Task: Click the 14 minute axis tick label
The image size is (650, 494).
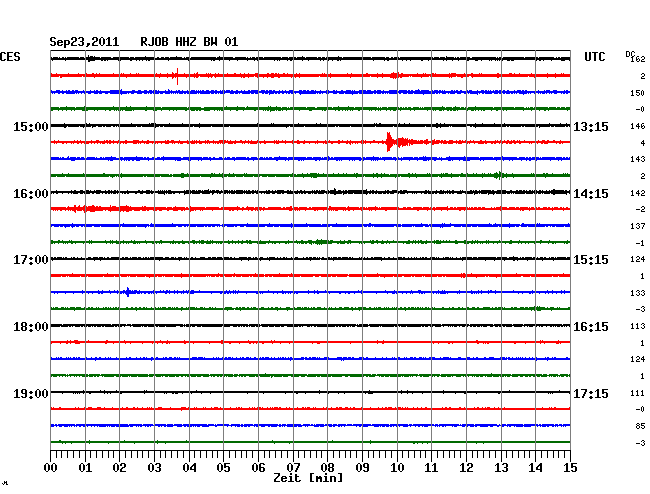Action: [535, 467]
